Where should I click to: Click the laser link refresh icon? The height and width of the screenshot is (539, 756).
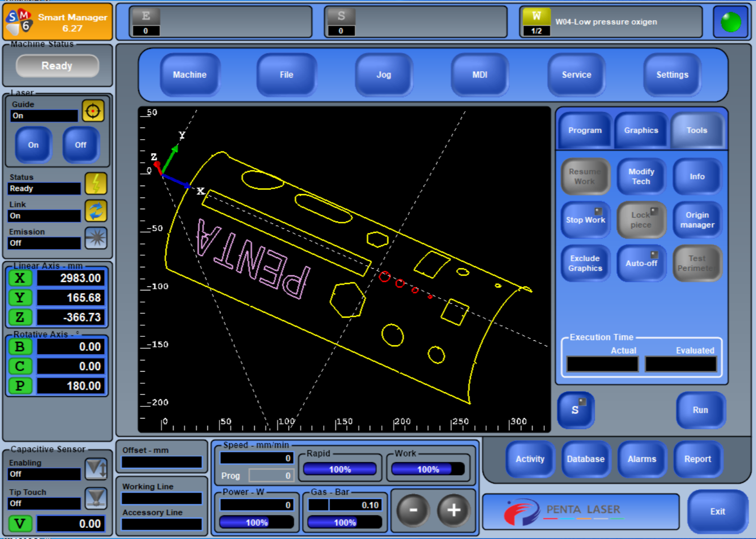click(x=96, y=211)
